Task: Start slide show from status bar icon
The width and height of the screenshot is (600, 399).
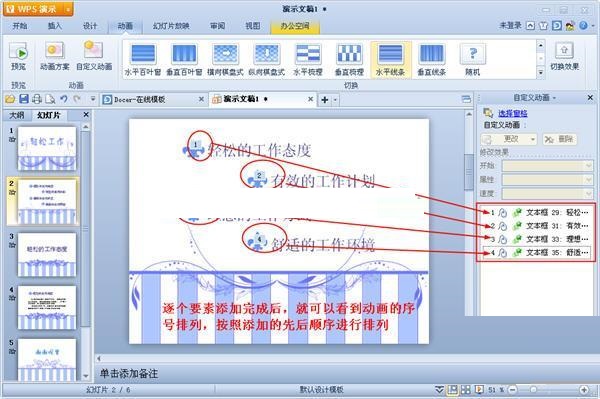Action: 479,390
